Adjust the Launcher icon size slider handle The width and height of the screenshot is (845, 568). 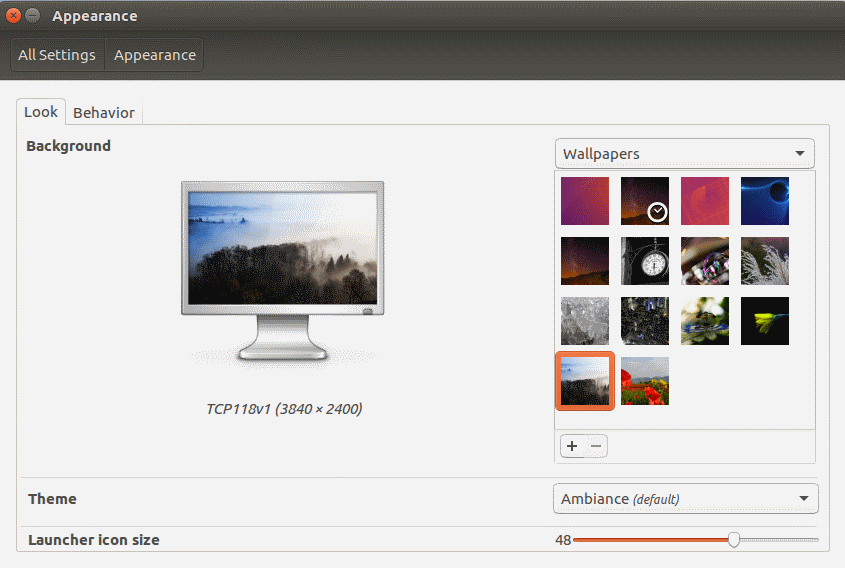point(733,539)
